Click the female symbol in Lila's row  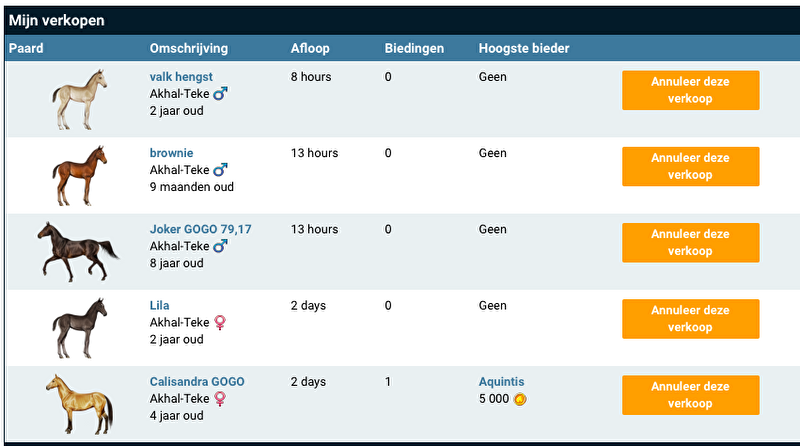pyautogui.click(x=220, y=322)
